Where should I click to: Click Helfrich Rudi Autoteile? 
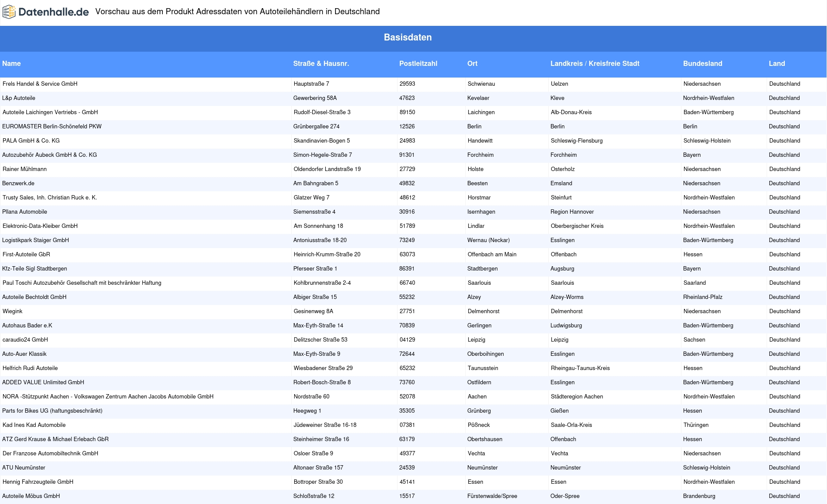30,368
